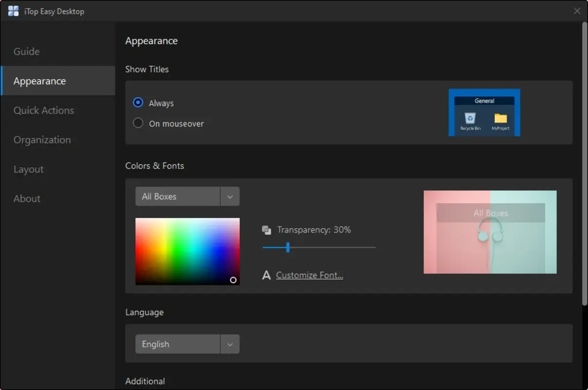Select the Always radio button
The image size is (588, 390).
click(138, 102)
